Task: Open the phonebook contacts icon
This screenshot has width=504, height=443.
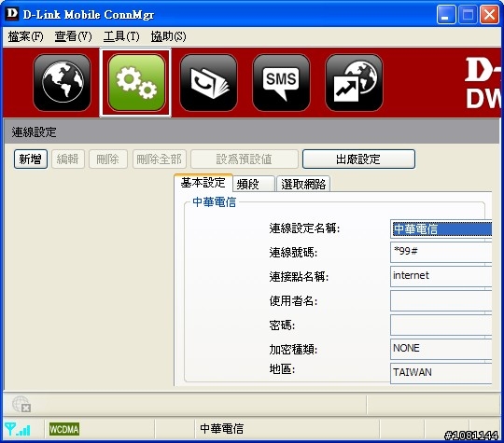Action: (x=209, y=83)
